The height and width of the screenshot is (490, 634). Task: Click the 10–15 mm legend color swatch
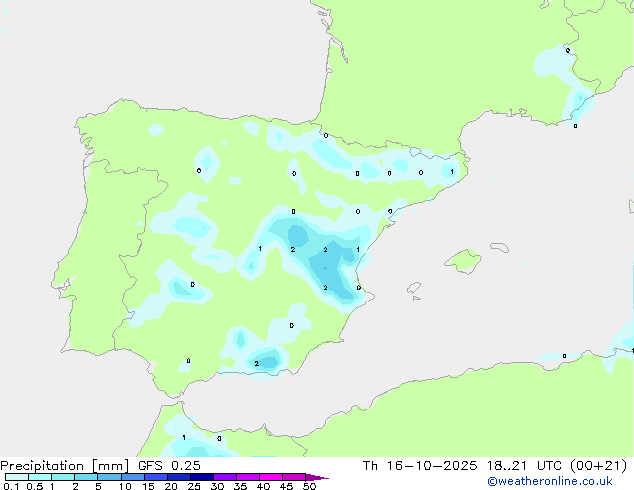133,477
